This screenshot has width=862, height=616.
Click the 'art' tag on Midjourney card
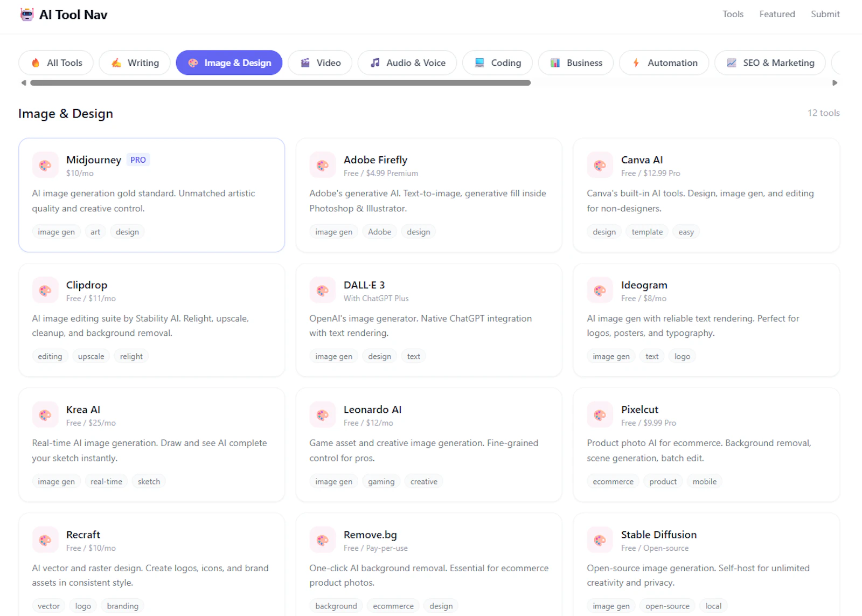pyautogui.click(x=95, y=232)
